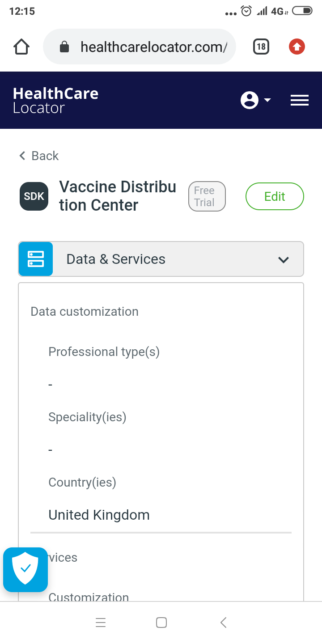Open the Data & Services dropdown
The height and width of the screenshot is (644, 322).
(161, 259)
